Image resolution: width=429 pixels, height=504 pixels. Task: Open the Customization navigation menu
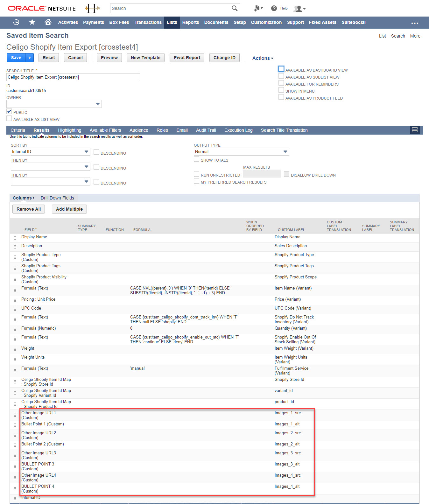click(x=266, y=22)
